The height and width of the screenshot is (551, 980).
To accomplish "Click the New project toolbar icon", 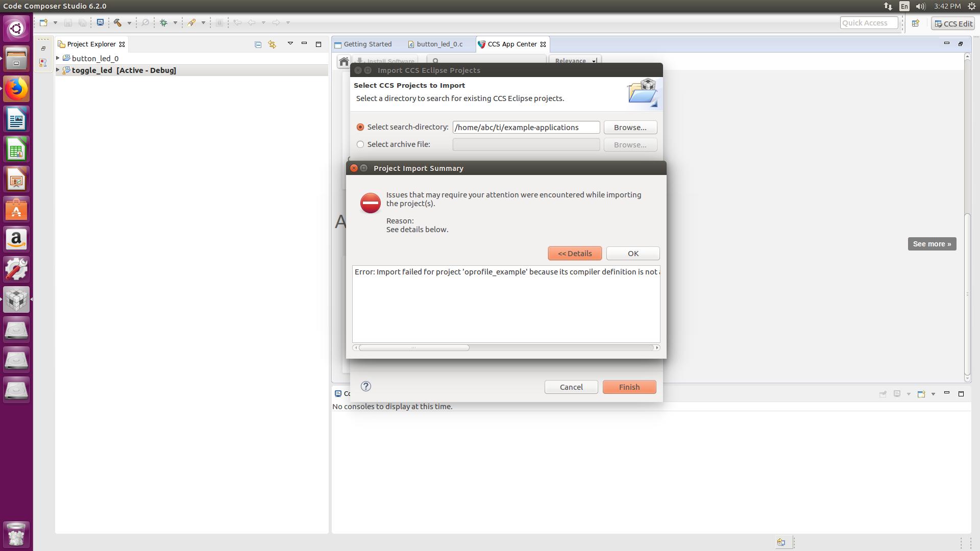I will (44, 22).
